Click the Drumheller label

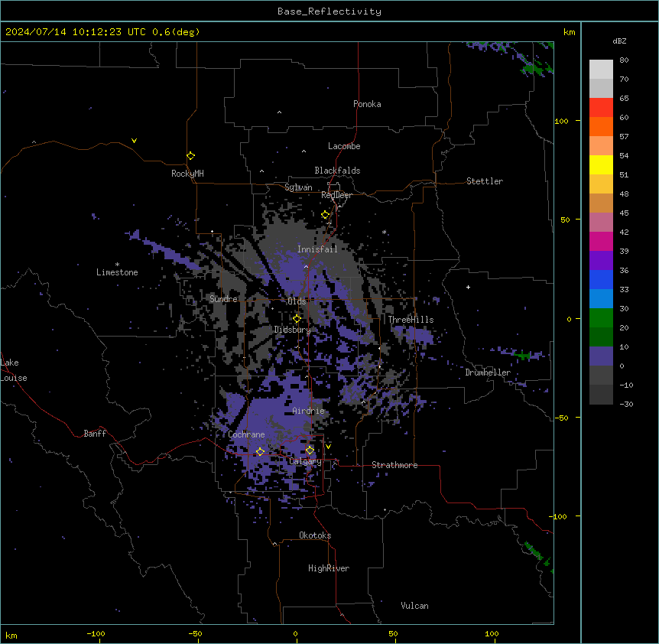pyautogui.click(x=488, y=372)
